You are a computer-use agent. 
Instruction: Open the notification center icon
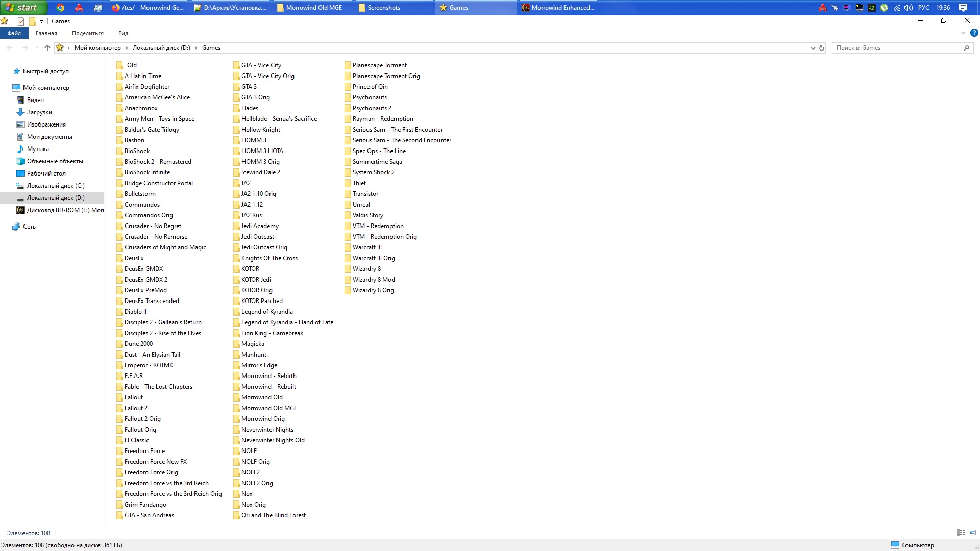point(963,8)
